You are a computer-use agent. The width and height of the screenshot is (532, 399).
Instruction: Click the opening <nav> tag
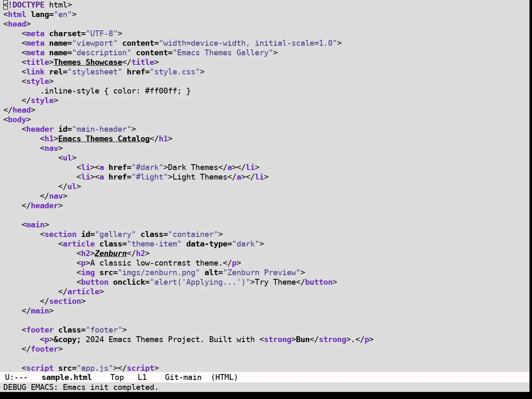(x=51, y=148)
